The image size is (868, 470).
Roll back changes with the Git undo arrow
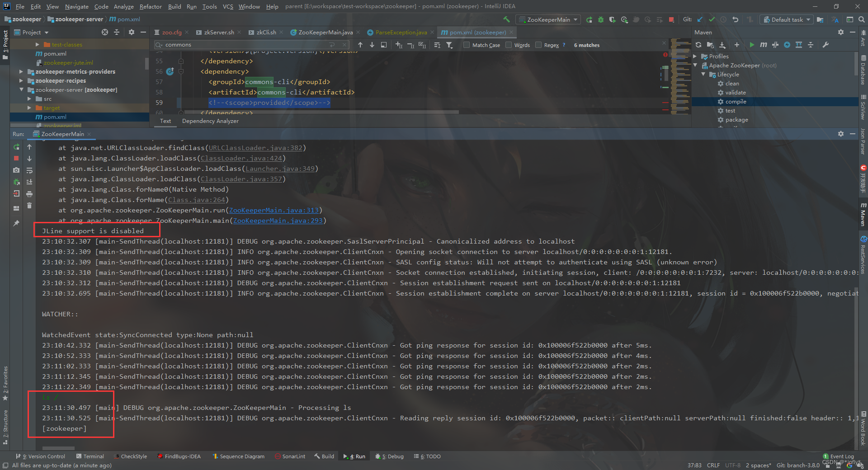[735, 19]
